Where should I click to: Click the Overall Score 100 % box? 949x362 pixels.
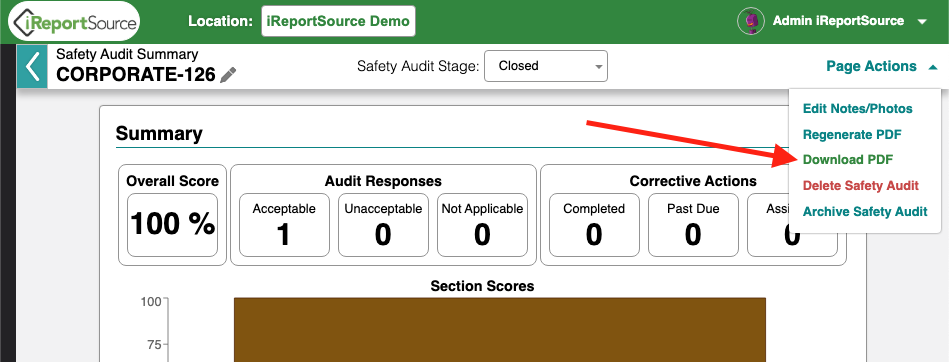coord(172,225)
